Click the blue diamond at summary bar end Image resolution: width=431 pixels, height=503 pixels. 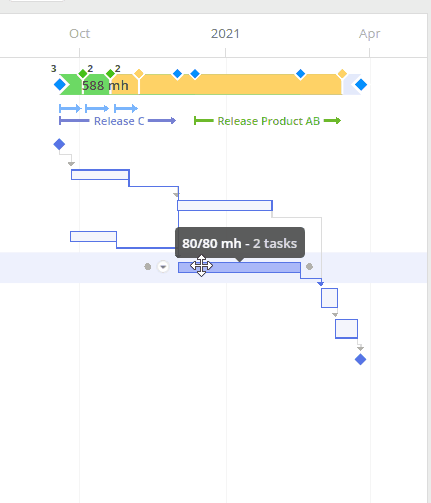[361, 85]
